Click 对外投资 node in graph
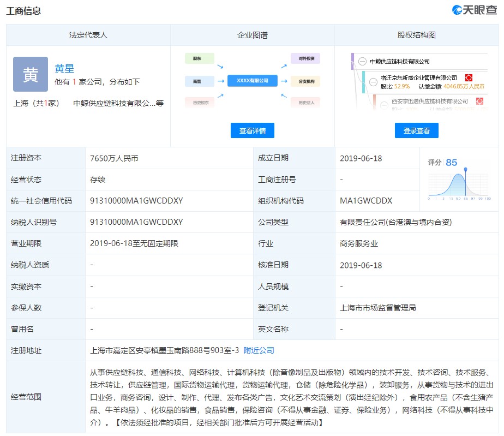This screenshot has height=436, width=504. click(x=305, y=58)
